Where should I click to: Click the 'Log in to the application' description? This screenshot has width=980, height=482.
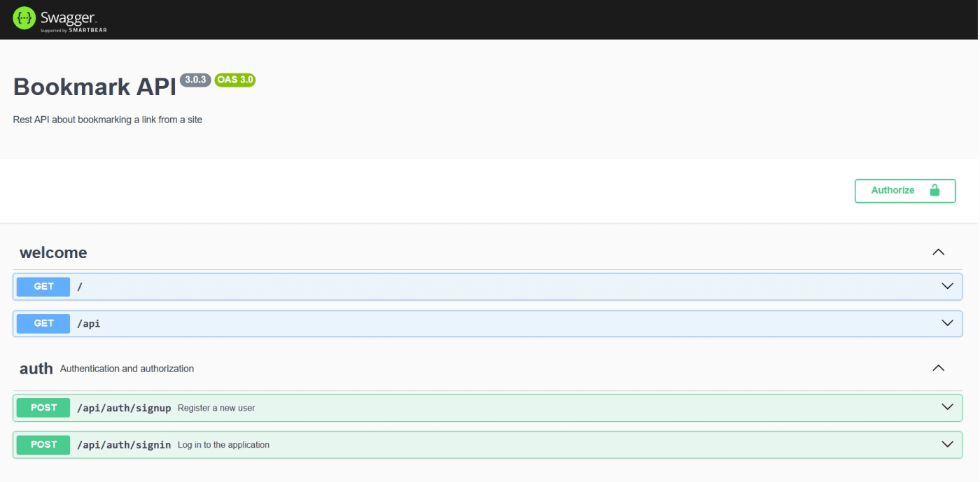pyautogui.click(x=223, y=445)
